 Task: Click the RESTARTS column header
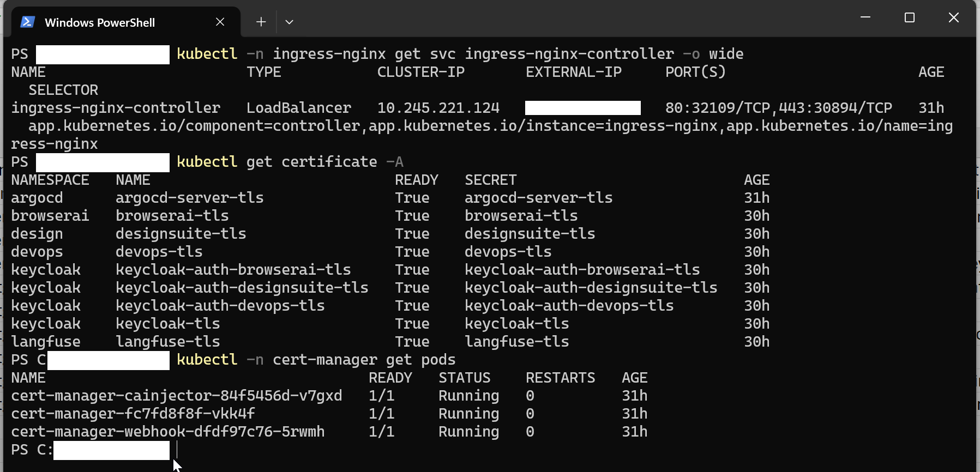coord(561,378)
